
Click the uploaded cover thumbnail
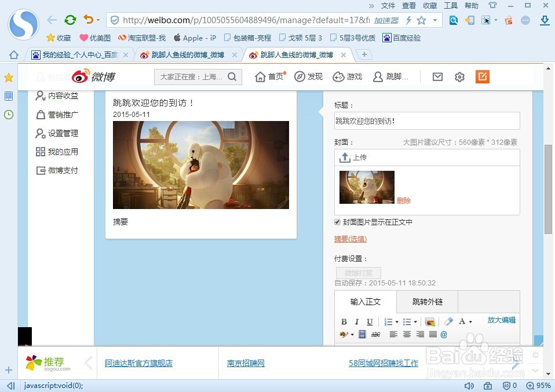pyautogui.click(x=367, y=187)
